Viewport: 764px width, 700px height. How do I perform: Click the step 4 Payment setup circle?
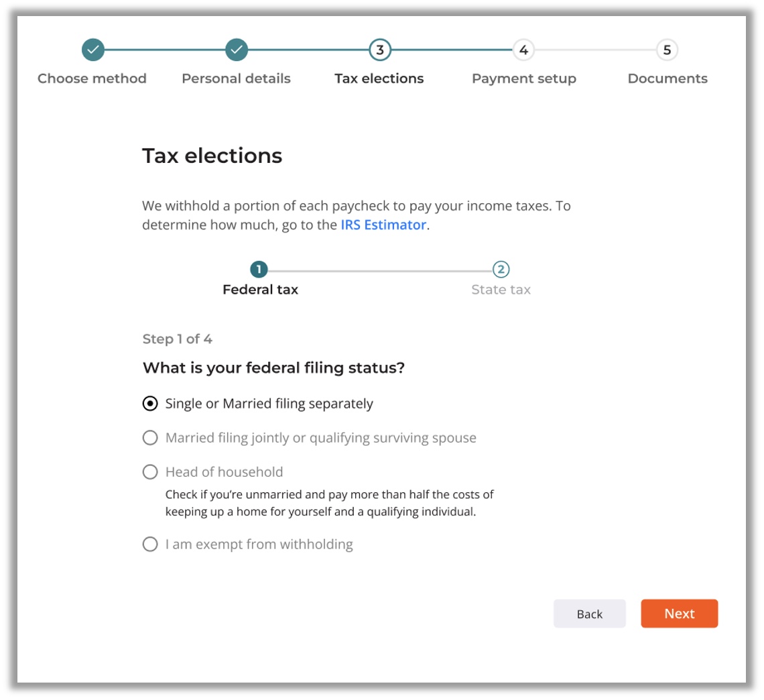[x=523, y=50]
